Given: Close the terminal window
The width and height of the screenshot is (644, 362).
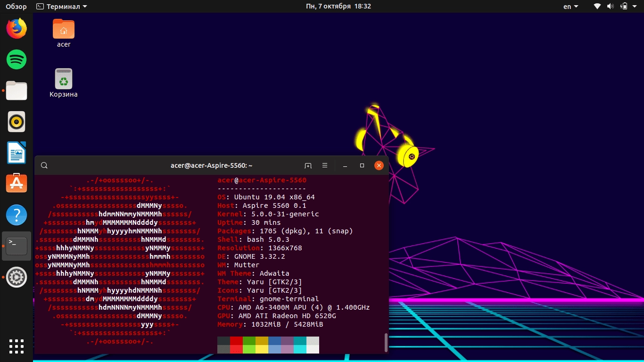Looking at the screenshot, I should (x=379, y=165).
